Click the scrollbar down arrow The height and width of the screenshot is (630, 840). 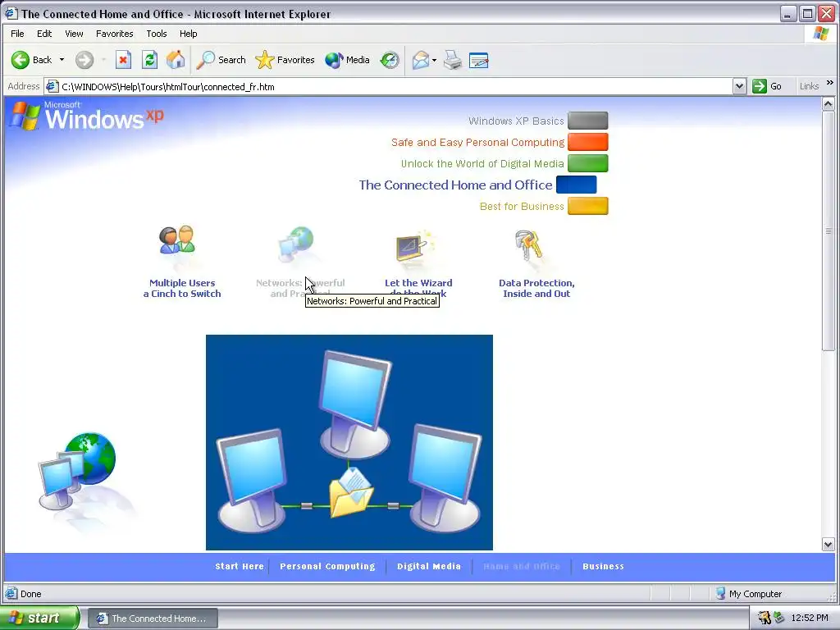(x=829, y=545)
